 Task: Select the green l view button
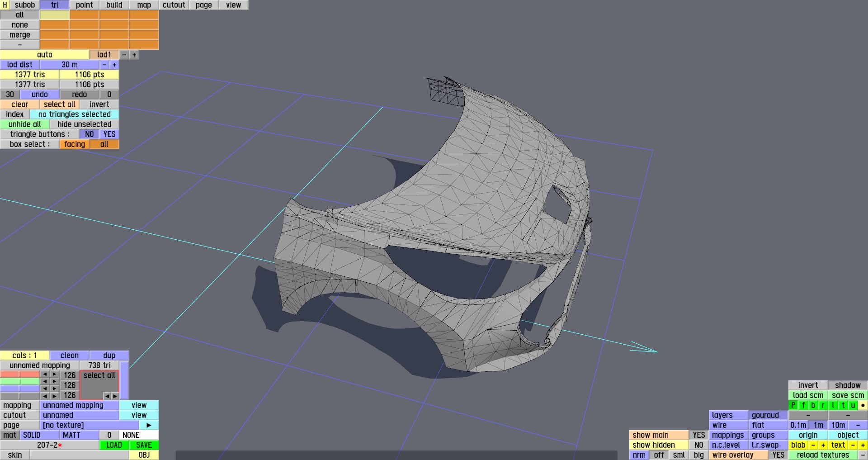click(x=833, y=405)
